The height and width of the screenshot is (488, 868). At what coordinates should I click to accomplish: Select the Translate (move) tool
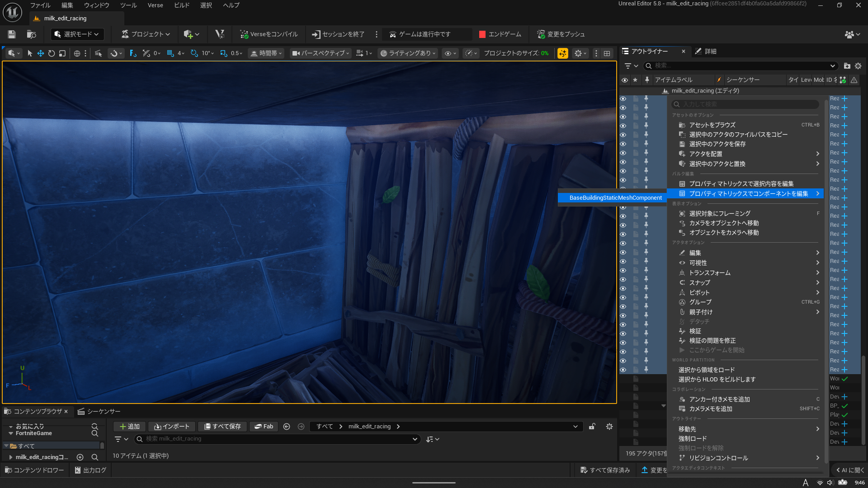[41, 53]
